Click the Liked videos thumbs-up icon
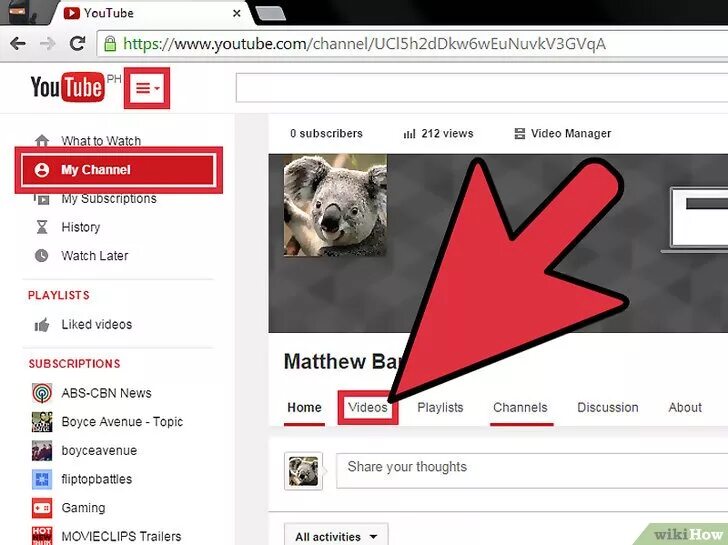Screen dimensions: 728x545 [x=42, y=324]
